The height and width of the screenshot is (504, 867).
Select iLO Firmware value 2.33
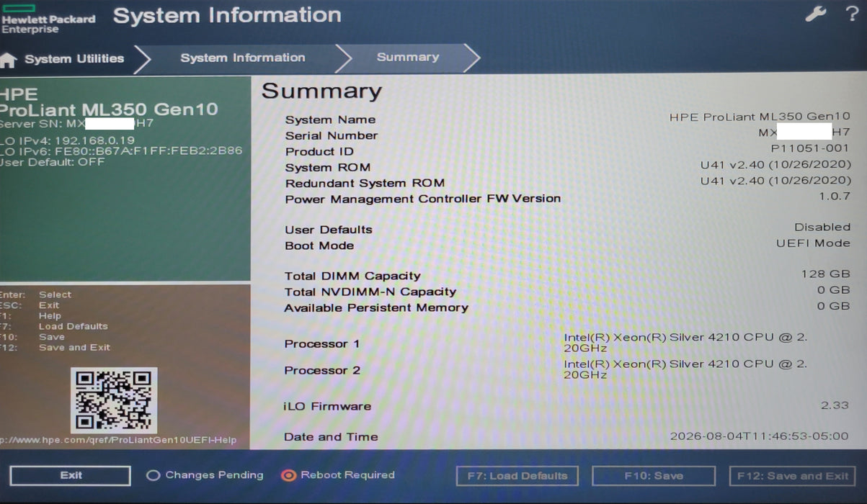coord(835,405)
